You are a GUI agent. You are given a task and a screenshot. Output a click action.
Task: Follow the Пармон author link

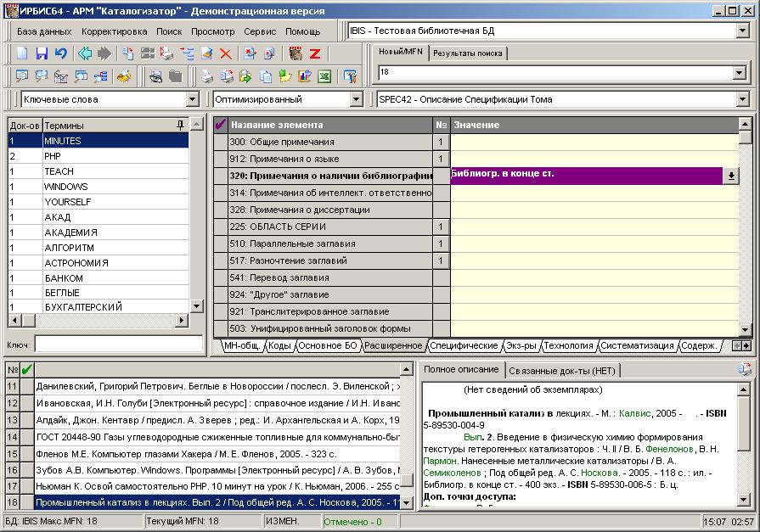[440, 461]
